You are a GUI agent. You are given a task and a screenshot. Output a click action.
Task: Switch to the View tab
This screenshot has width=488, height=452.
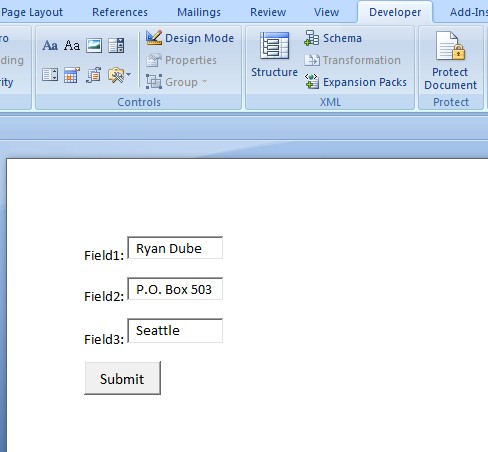326,12
